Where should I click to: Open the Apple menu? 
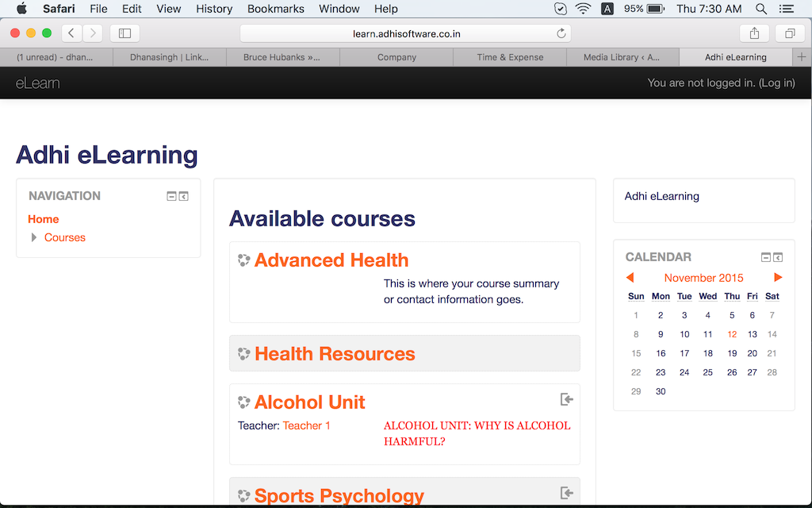pos(21,9)
